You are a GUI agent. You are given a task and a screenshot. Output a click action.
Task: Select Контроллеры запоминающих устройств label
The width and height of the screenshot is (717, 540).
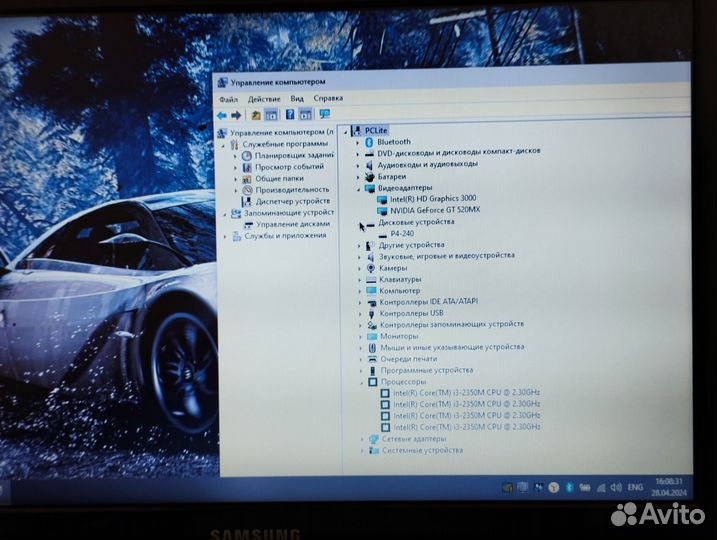coord(452,325)
